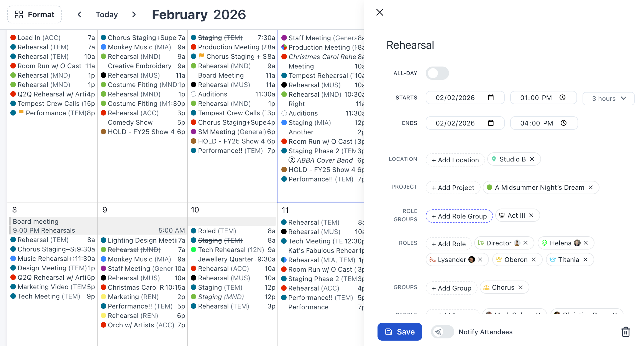Screen dimensions: 644x346
Task: Click the Today button
Action: tap(106, 14)
